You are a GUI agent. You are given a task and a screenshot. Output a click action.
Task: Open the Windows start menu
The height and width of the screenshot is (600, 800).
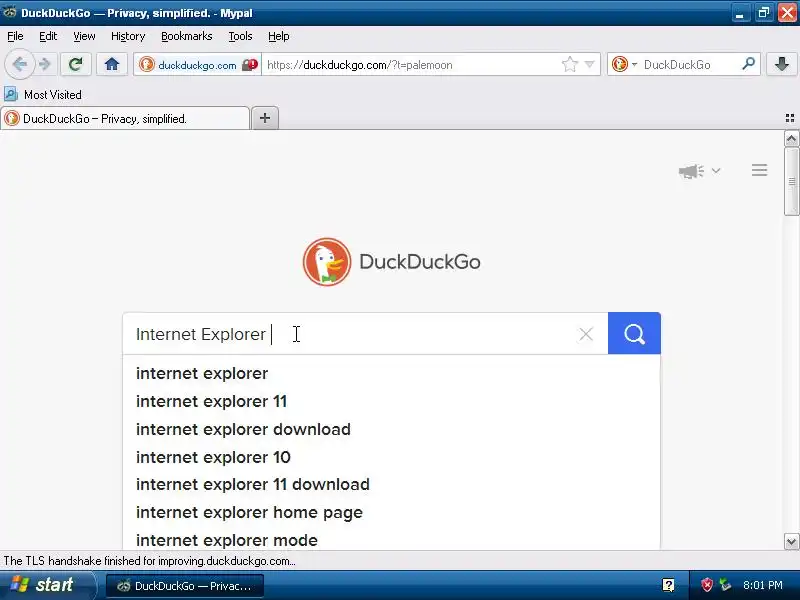(47, 585)
